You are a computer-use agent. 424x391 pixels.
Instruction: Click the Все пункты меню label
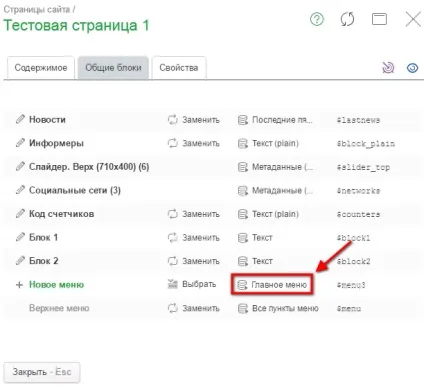tap(285, 308)
